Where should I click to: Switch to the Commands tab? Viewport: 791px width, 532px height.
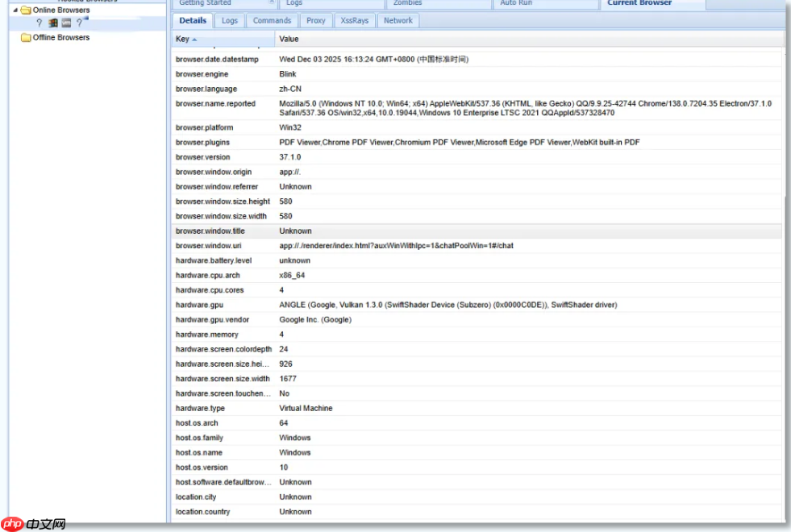(272, 21)
